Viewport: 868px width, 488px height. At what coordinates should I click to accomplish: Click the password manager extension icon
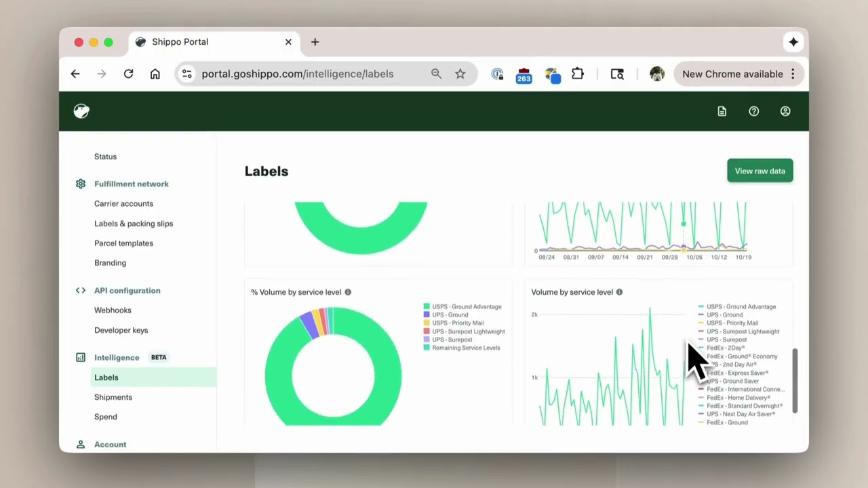click(x=497, y=74)
